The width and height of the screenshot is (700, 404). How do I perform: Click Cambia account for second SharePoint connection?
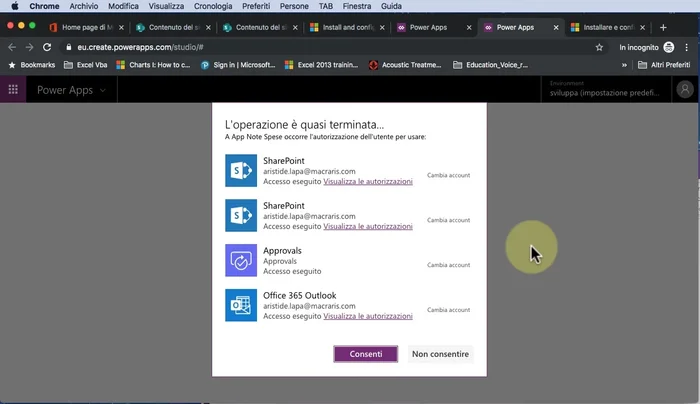(448, 220)
